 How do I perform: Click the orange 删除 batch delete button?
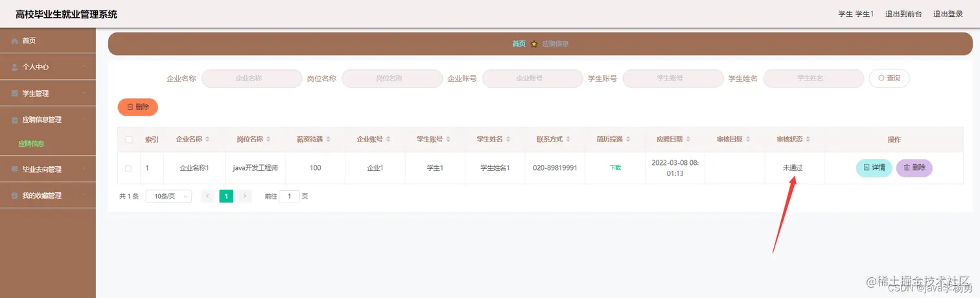point(138,107)
